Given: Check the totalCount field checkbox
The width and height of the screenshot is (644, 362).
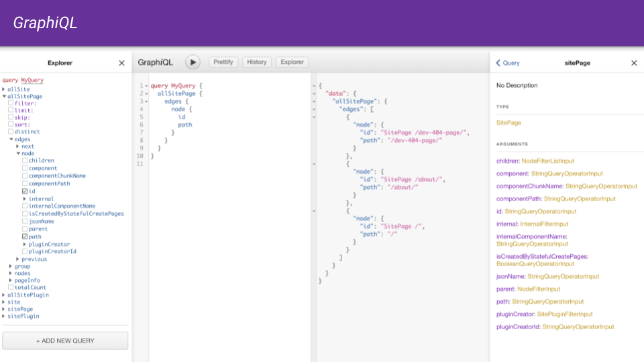Looking at the screenshot, I should point(11,287).
